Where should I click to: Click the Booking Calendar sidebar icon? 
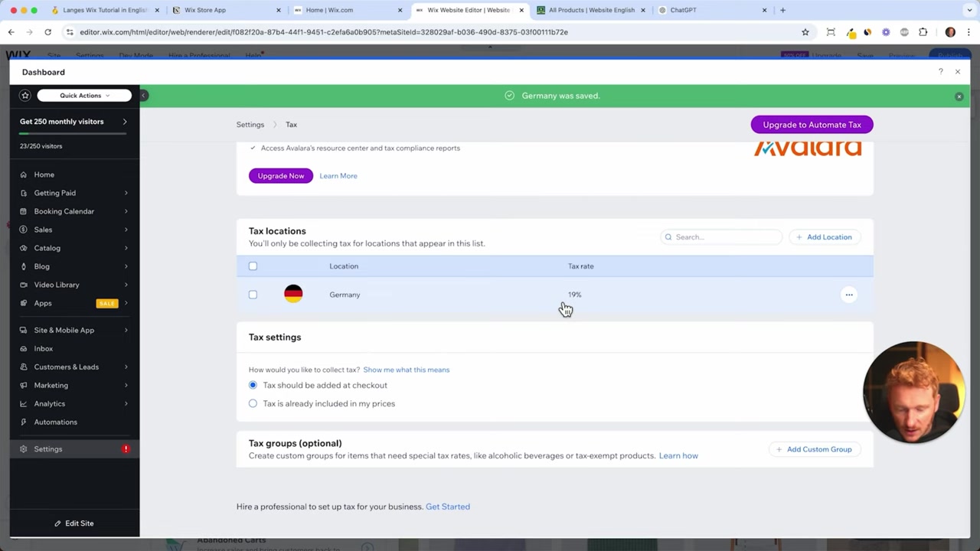tap(24, 211)
